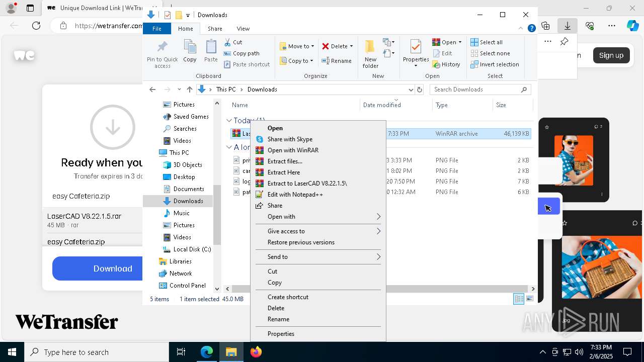The image size is (644, 362).
Task: Click the WeTransfer Download button
Action: pos(98,268)
